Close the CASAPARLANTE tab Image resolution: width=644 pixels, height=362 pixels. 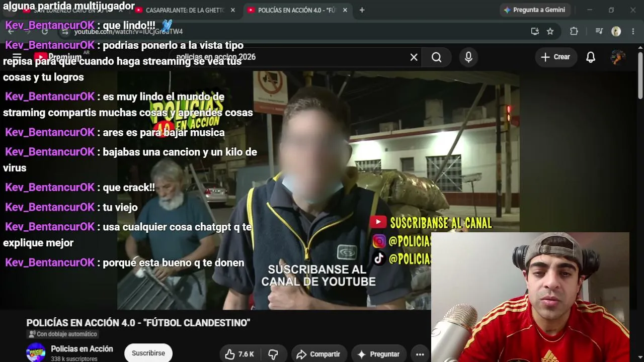[232, 10]
